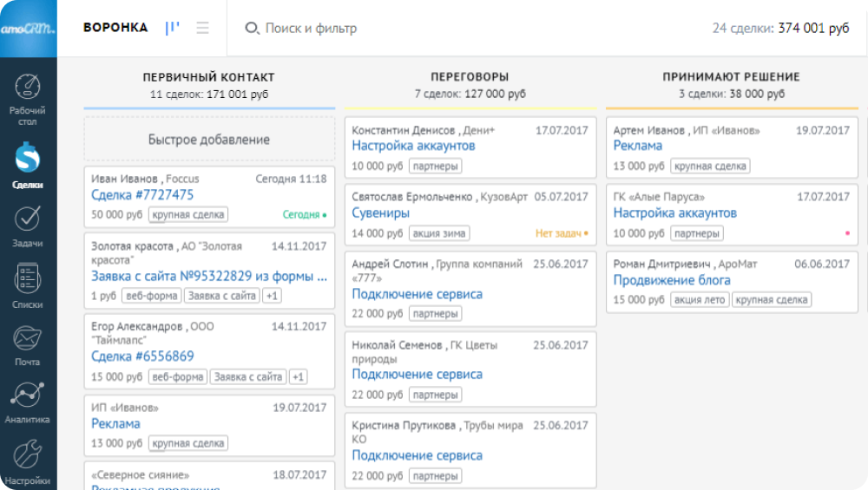Click the Принимают решение column header
The width and height of the screenshot is (868, 490).
point(731,77)
